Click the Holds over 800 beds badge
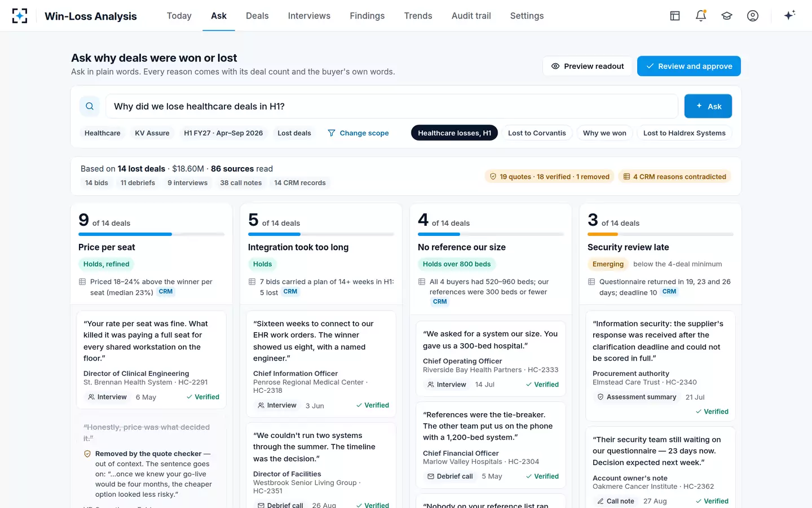This screenshot has height=508, width=812. [x=457, y=264]
